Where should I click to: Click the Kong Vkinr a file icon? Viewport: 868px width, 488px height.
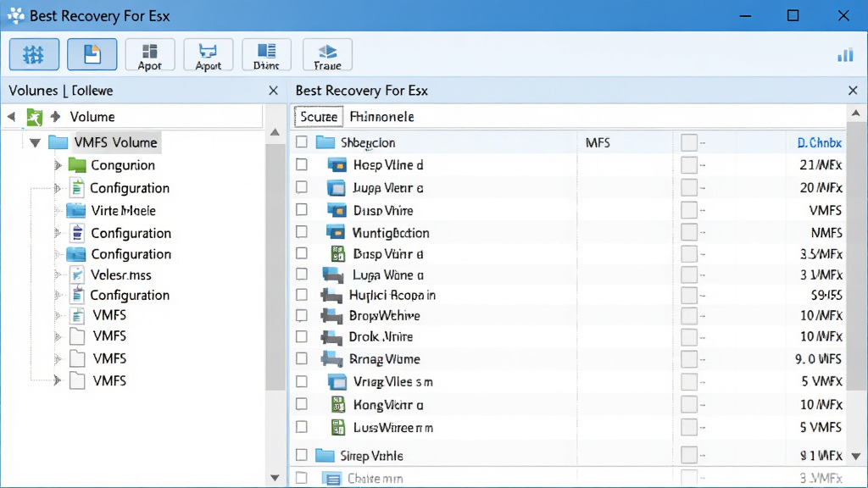(337, 404)
